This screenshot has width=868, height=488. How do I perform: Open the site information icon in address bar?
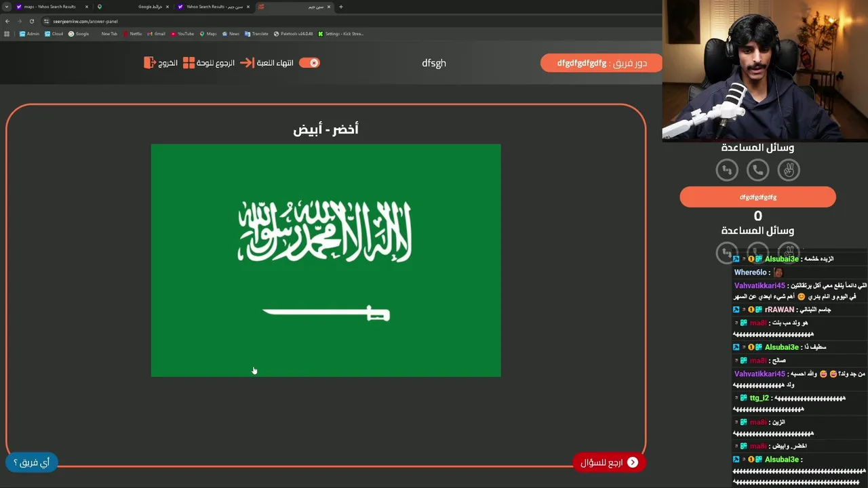[46, 21]
